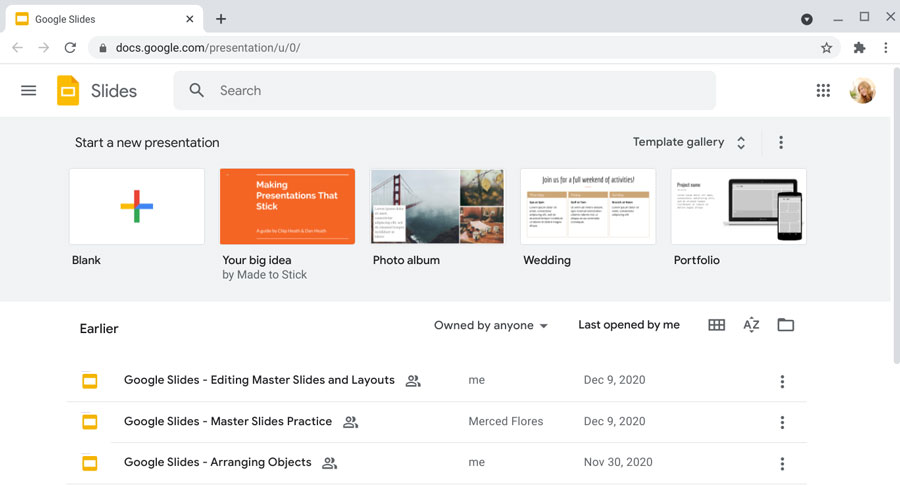The width and height of the screenshot is (900, 486).
Task: Choose the Photo album template
Action: [437, 207]
